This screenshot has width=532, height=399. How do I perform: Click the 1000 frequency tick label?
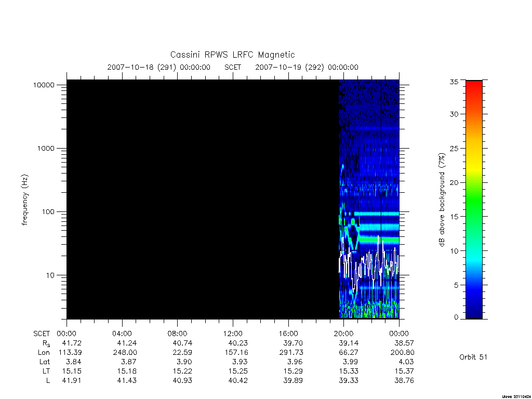click(46, 148)
